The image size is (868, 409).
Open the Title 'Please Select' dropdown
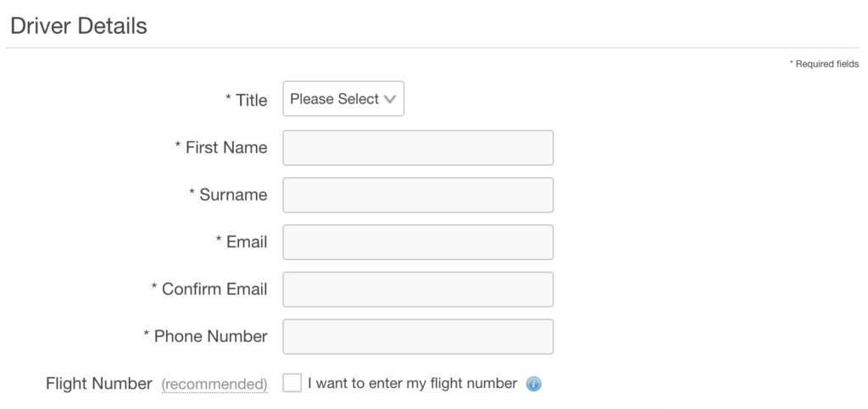pyautogui.click(x=343, y=99)
